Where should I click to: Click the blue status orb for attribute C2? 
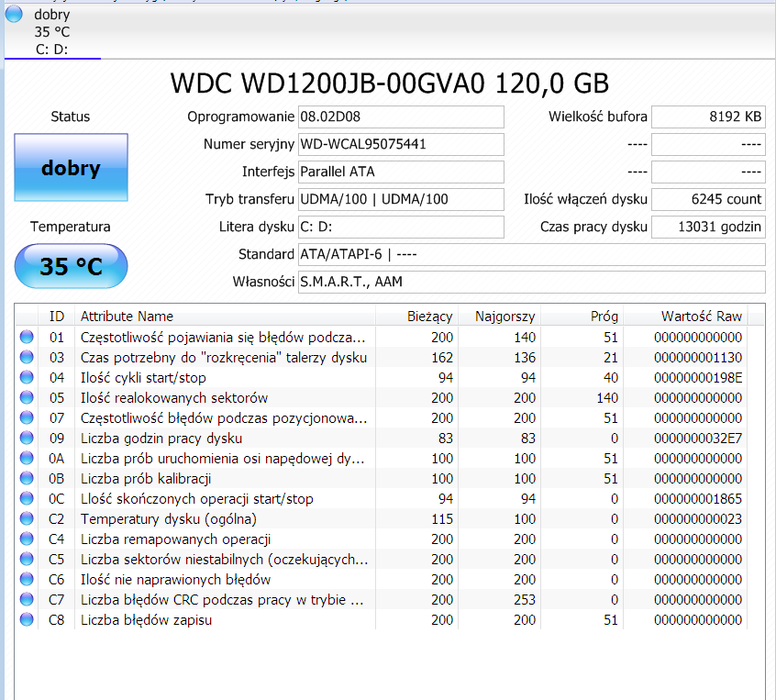27,519
